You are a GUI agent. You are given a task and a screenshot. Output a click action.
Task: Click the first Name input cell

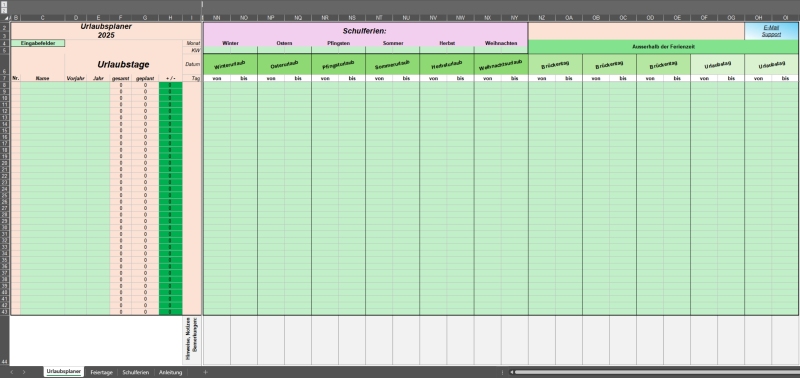[x=42, y=85]
